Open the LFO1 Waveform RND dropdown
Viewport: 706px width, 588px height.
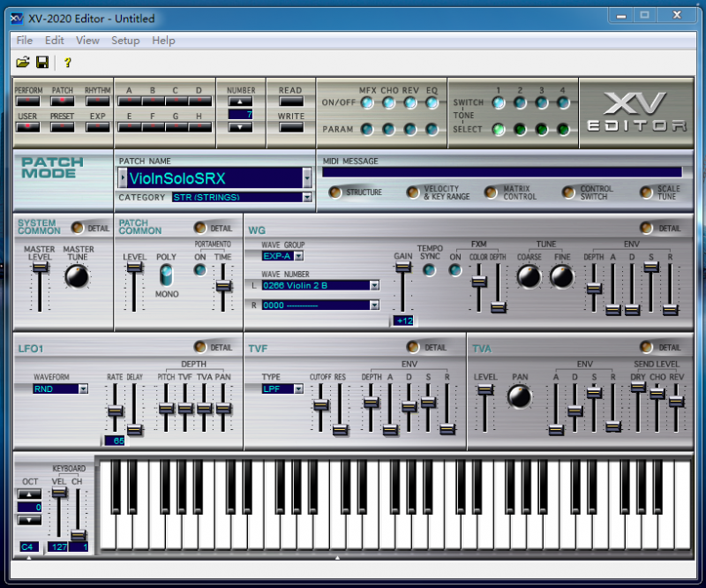pyautogui.click(x=83, y=388)
